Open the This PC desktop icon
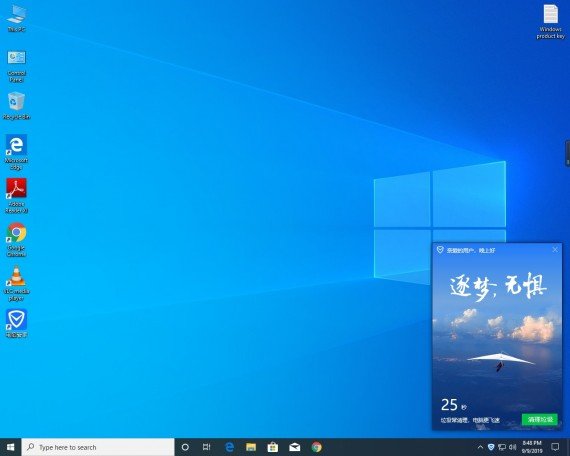Screen dimensions: 570x456 click(x=16, y=19)
